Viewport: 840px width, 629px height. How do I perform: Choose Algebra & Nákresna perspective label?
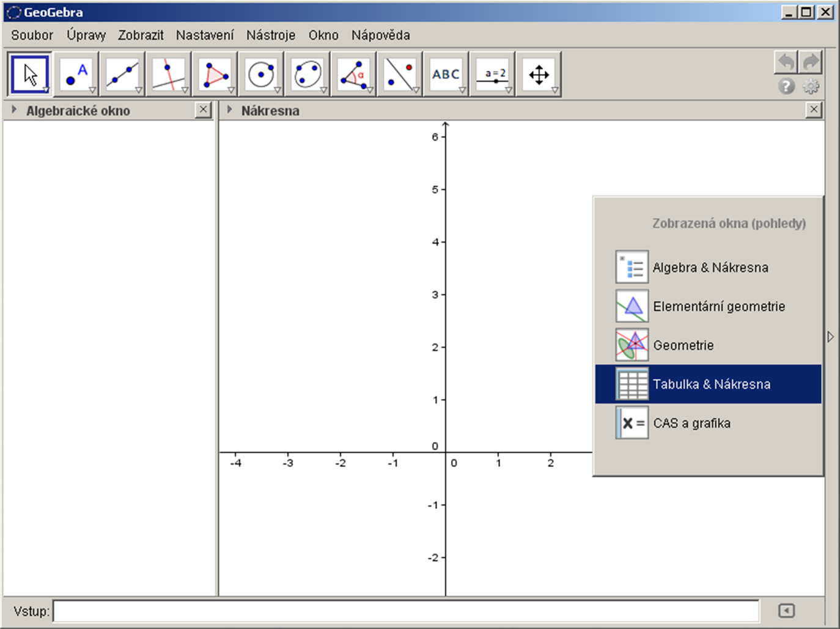[x=710, y=268]
